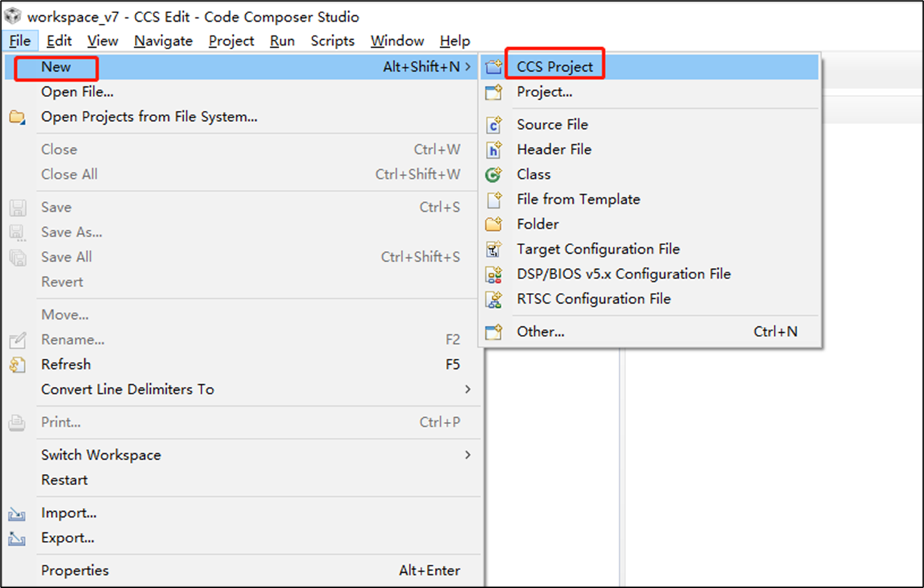
Task: Create an RTSC Configuration File
Action: click(650, 299)
